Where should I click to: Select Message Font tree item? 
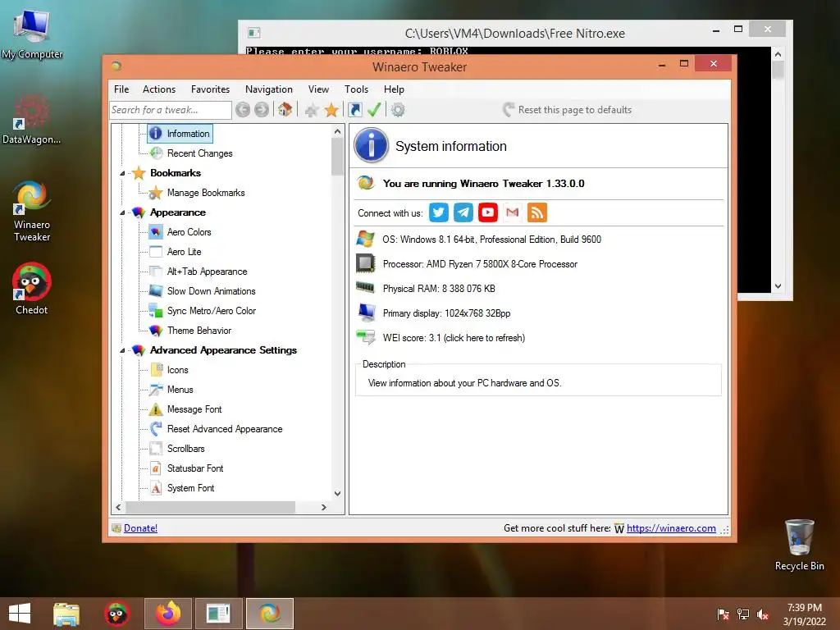pos(194,409)
